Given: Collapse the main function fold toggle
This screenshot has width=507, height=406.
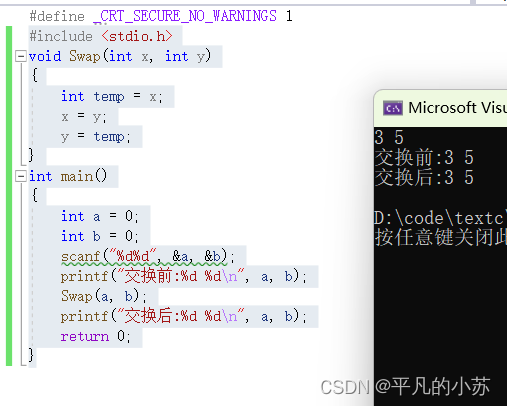Looking at the screenshot, I should (21, 176).
